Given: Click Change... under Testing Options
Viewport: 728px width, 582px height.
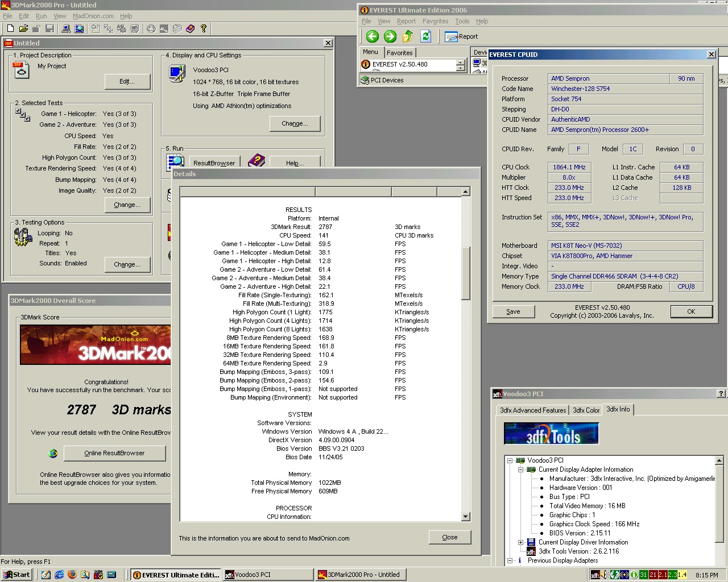Looking at the screenshot, I should [x=127, y=264].
